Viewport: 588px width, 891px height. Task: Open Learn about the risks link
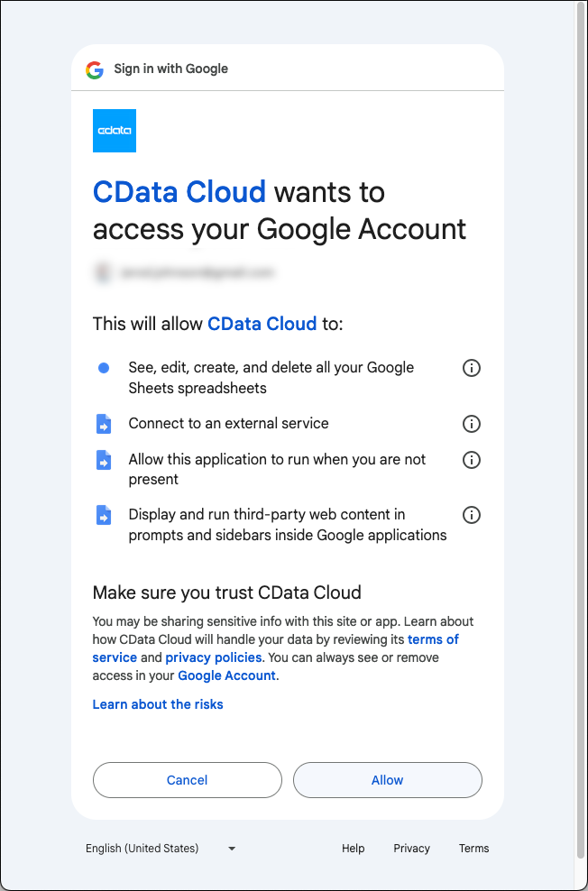(158, 704)
